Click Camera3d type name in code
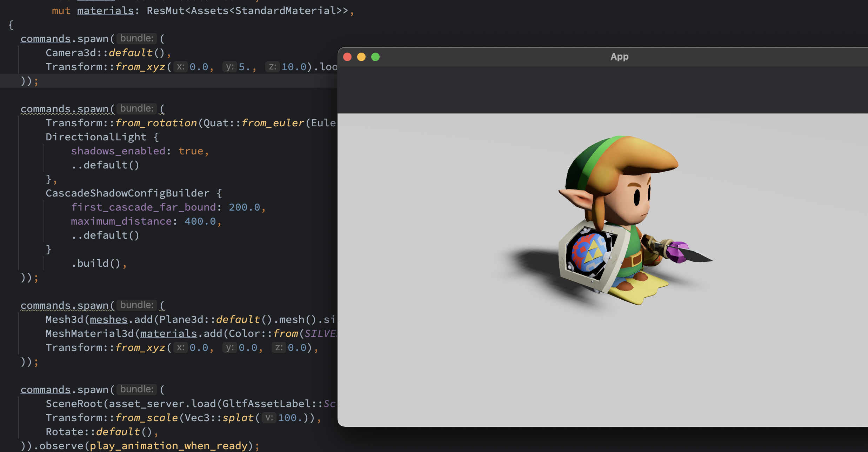This screenshot has width=868, height=452. click(x=71, y=53)
